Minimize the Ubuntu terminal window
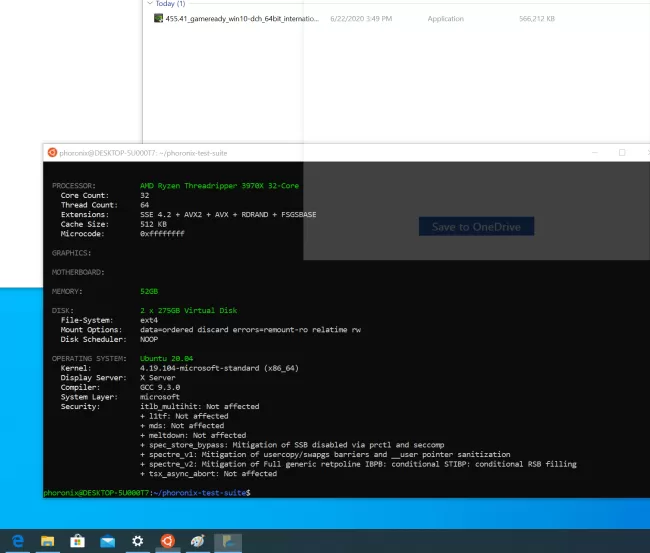Viewport: 650px width, 553px height. click(x=595, y=153)
